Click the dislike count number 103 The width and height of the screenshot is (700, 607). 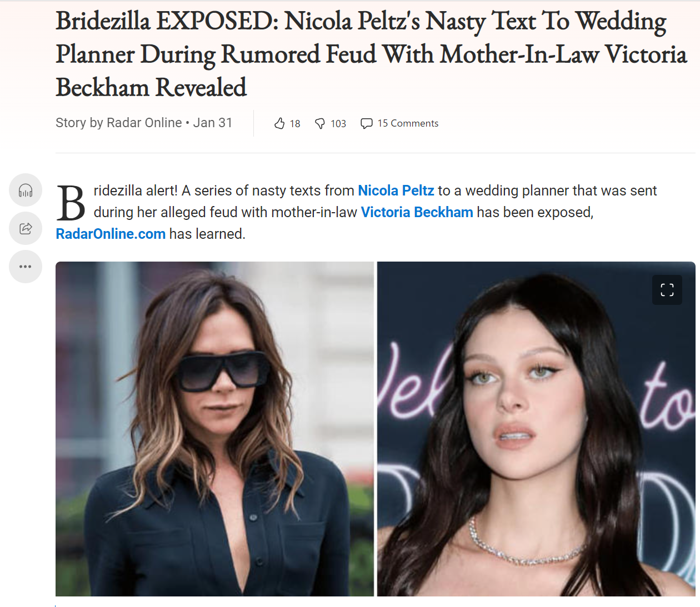coord(338,124)
